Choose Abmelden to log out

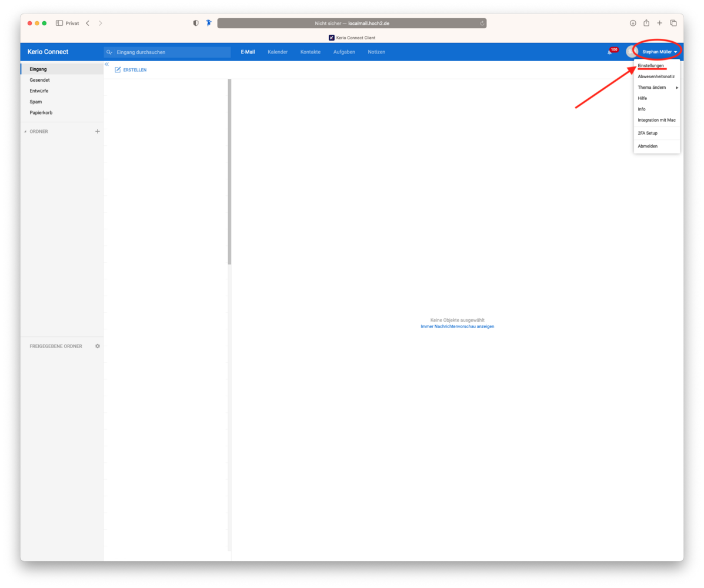click(x=648, y=146)
